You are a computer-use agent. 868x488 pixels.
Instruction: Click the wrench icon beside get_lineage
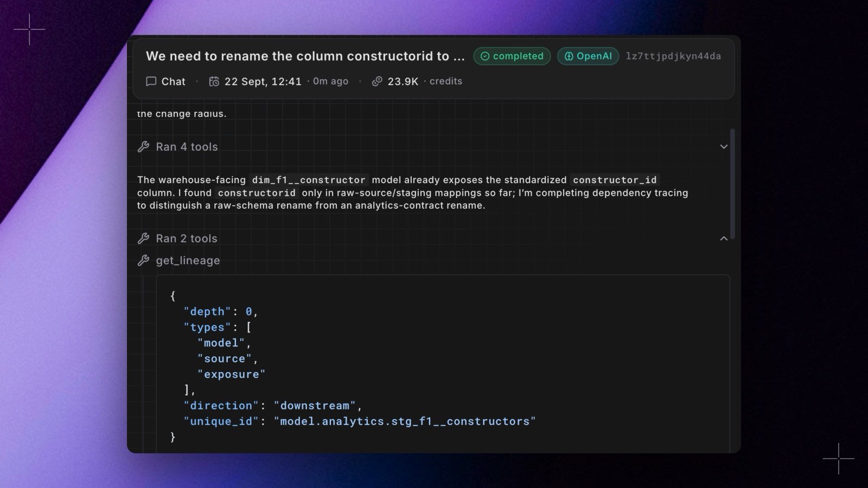pyautogui.click(x=143, y=260)
